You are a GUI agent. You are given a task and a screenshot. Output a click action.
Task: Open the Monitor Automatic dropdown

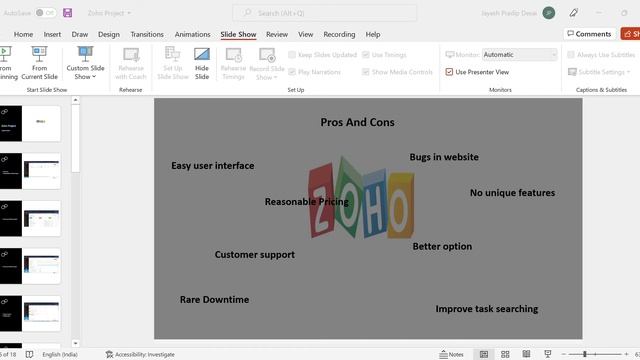pos(519,55)
